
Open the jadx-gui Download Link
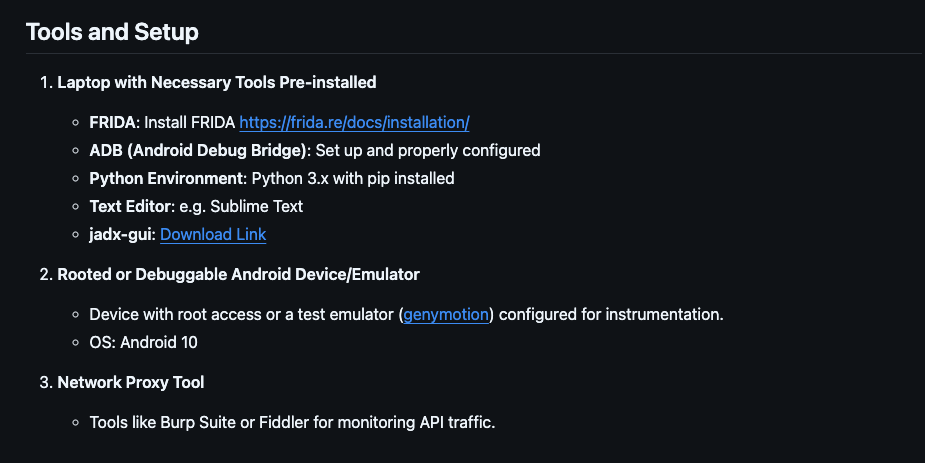213,235
